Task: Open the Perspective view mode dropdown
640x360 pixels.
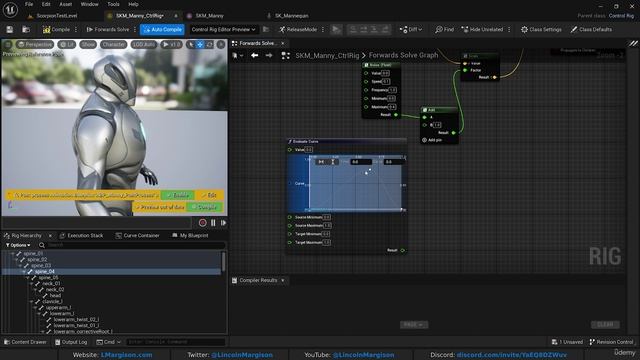Action: pyautogui.click(x=35, y=44)
